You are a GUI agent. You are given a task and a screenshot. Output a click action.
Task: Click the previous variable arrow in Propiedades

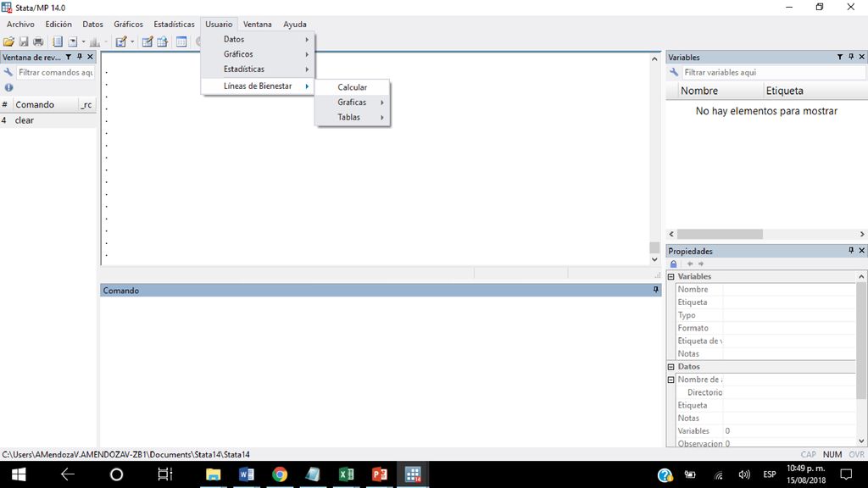pos(690,264)
